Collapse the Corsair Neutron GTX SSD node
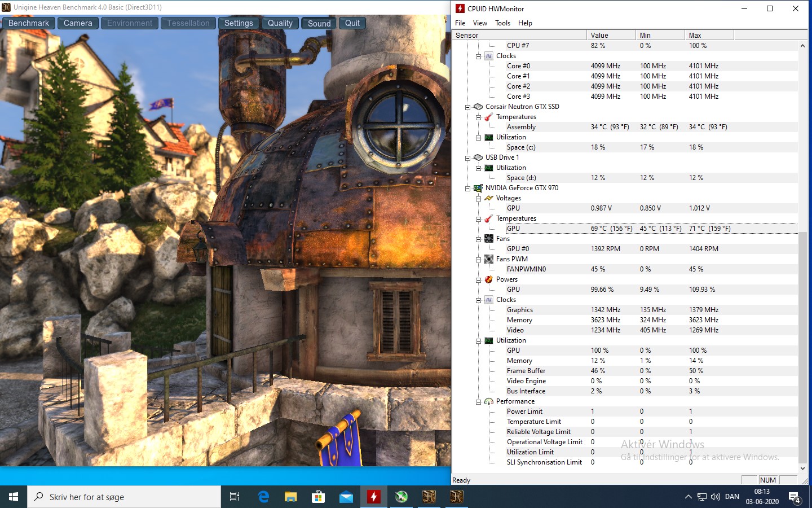This screenshot has width=812, height=508. click(467, 107)
